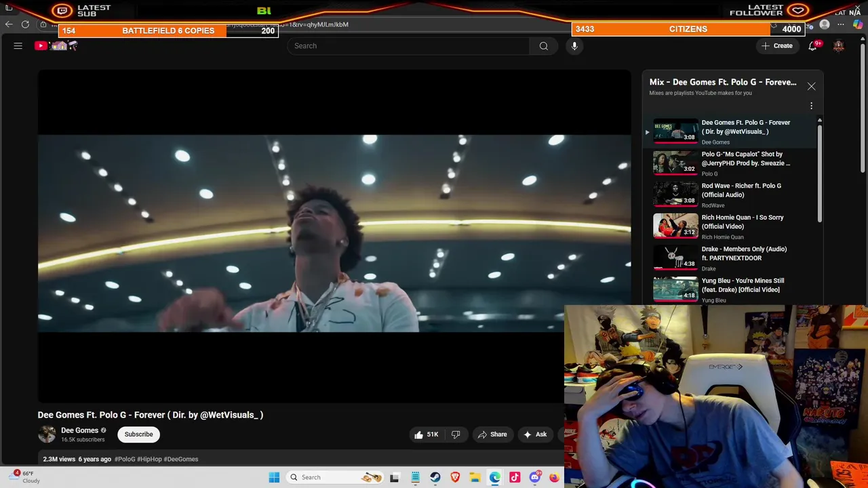Image resolution: width=868 pixels, height=488 pixels.
Task: Open the #PoloG hashtag link
Action: point(125,459)
